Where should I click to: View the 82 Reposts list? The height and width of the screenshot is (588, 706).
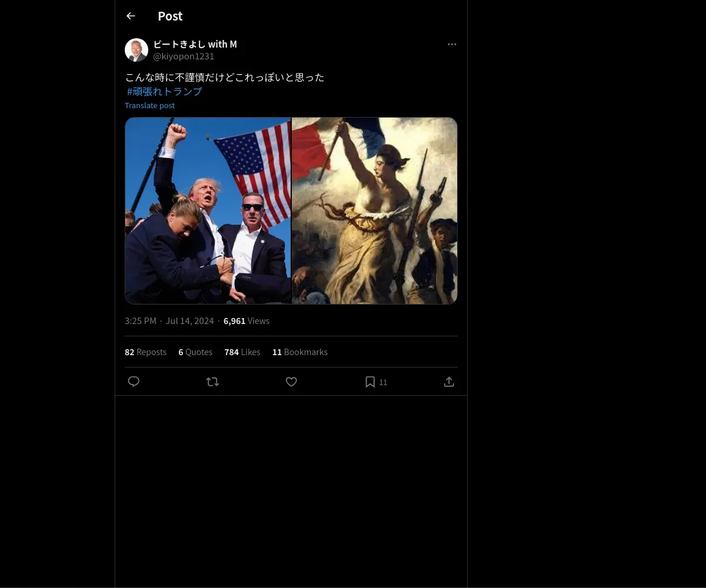point(145,352)
